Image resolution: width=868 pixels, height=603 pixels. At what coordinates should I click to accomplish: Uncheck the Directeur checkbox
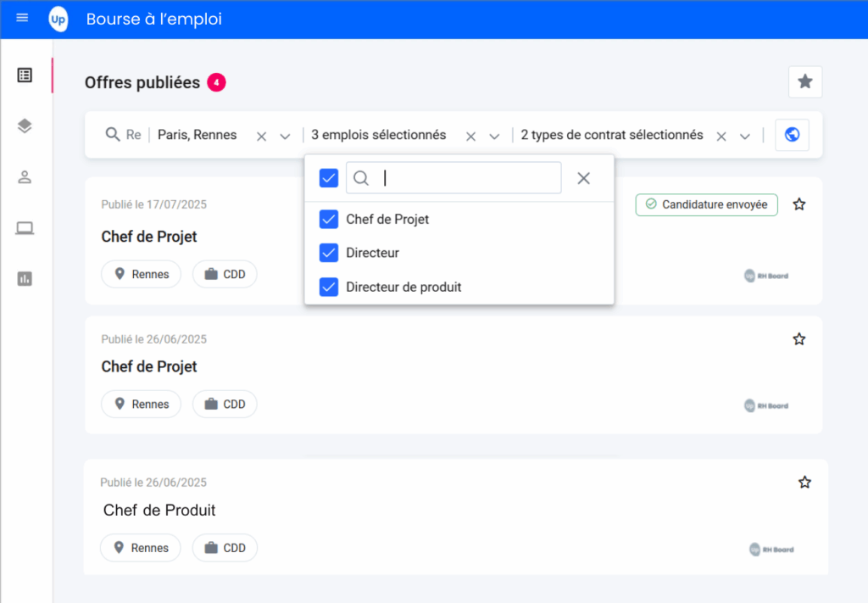(x=329, y=253)
